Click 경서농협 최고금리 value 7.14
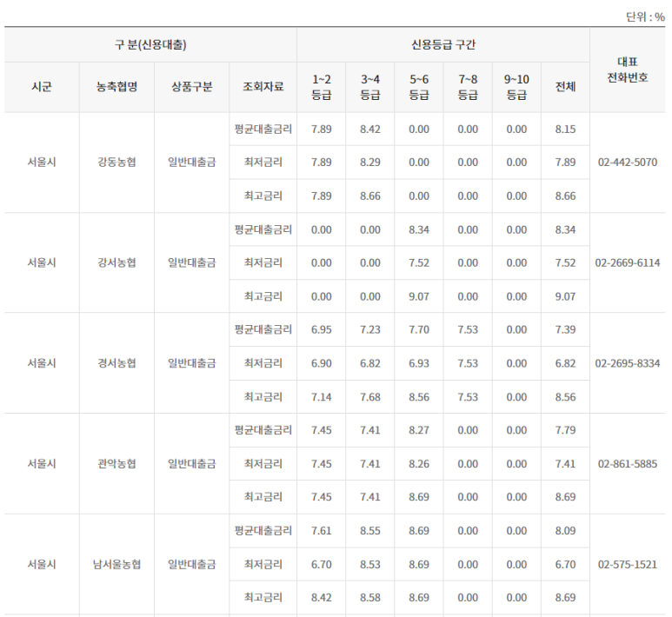Image resolution: width=672 pixels, height=617 pixels. point(322,397)
